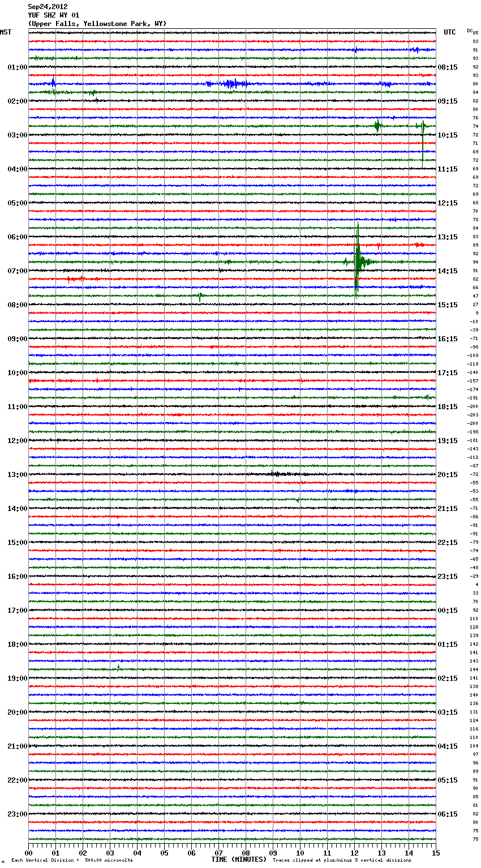Click the Sep24,2012 date header
This screenshot has width=481, height=868.
tap(48, 7)
